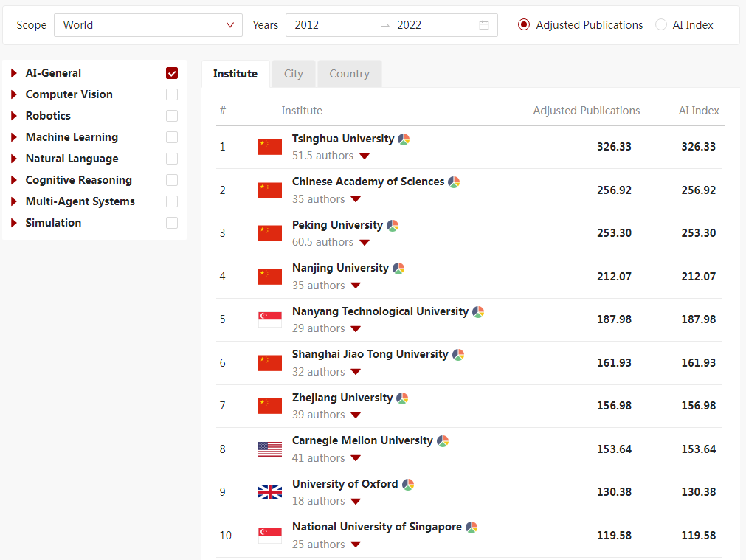Open University of Oxford pie chart icon
The height and width of the screenshot is (560, 746).
click(408, 485)
